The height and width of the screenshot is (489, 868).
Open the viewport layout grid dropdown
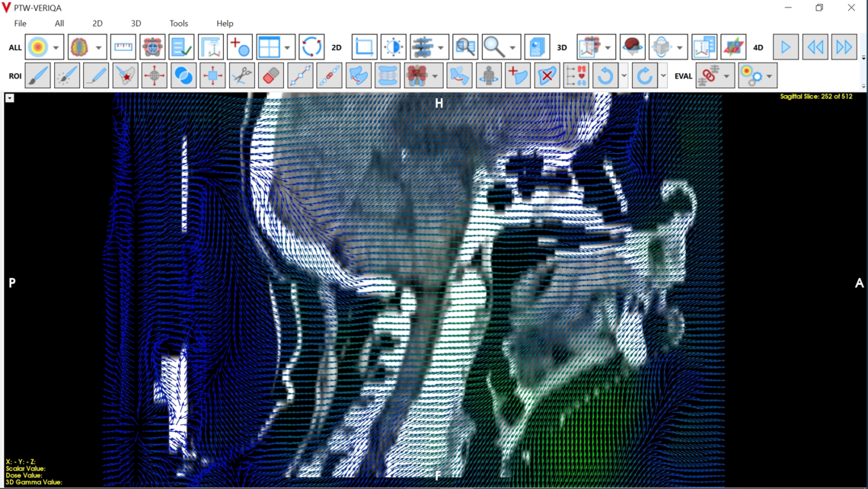pyautogui.click(x=287, y=46)
